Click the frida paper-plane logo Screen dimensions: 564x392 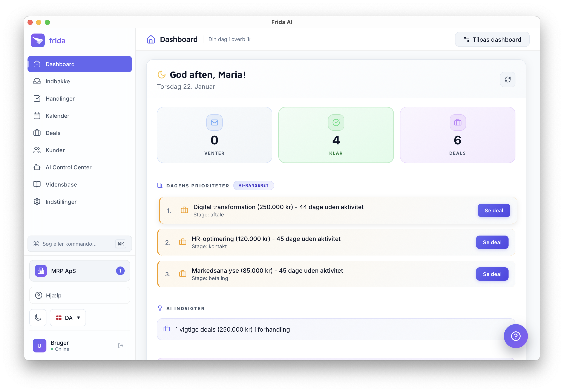tap(38, 40)
